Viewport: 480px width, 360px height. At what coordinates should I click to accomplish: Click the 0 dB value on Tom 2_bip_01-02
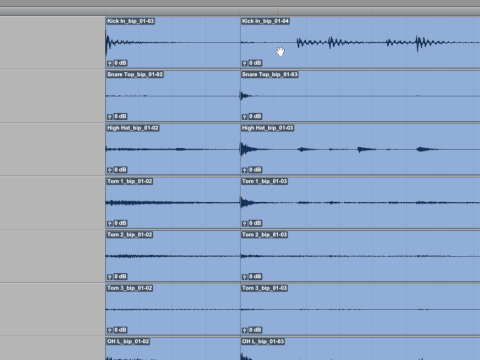[x=120, y=276]
